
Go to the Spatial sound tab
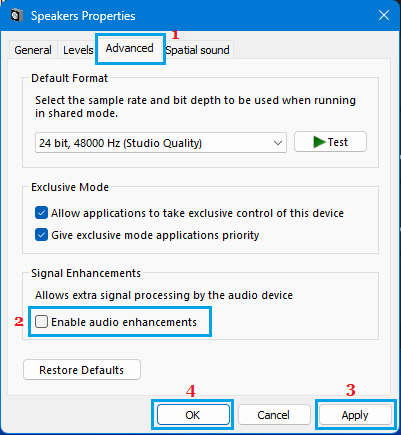[x=198, y=50]
